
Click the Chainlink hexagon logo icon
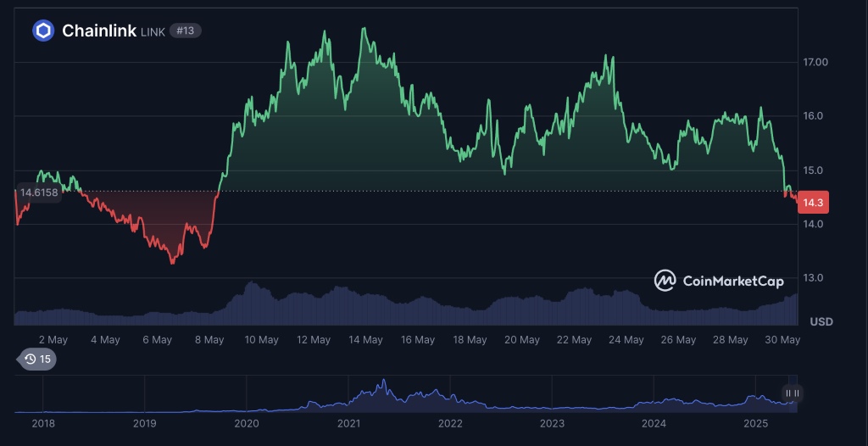(x=43, y=31)
